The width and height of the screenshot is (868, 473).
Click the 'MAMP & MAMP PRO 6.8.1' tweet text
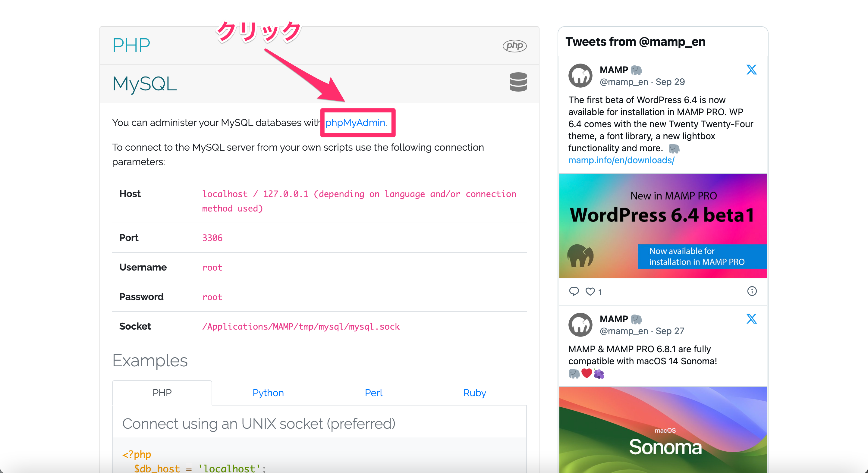pos(643,355)
